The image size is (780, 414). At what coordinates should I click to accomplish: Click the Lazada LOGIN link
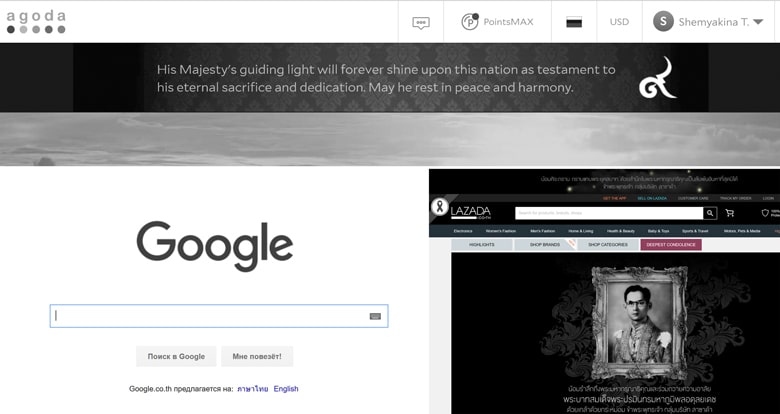768,198
